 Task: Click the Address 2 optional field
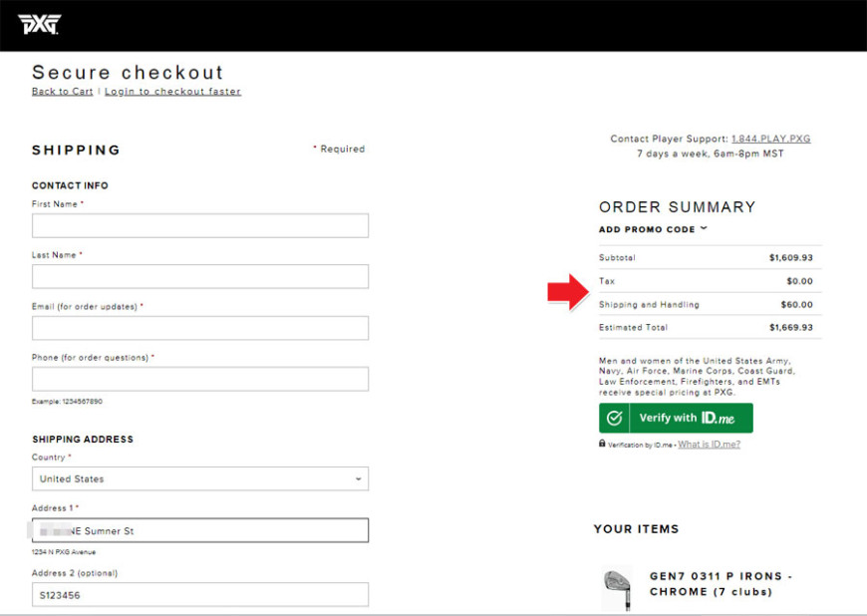click(200, 595)
